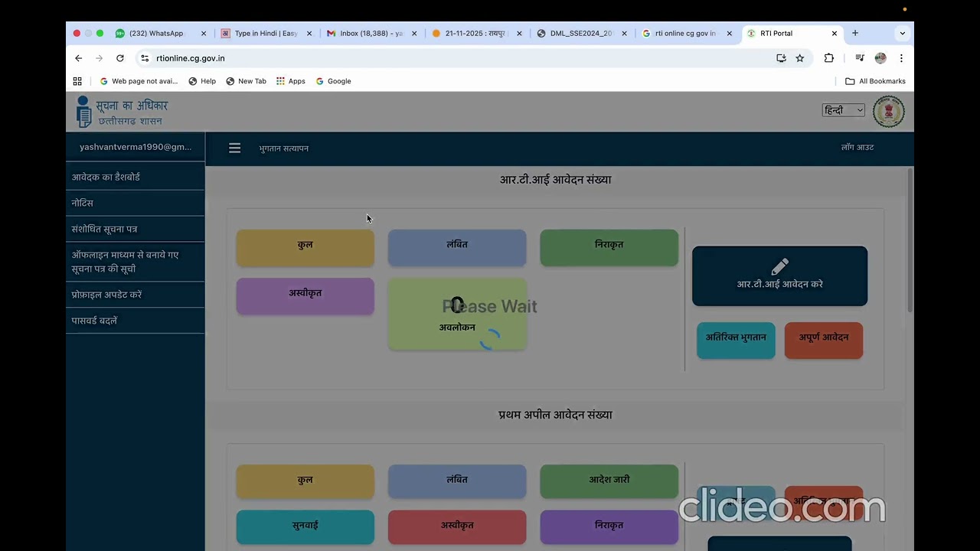Image resolution: width=980 pixels, height=551 pixels.
Task: Open the apps grid icon in bookmarks bar
Action: pos(77,81)
